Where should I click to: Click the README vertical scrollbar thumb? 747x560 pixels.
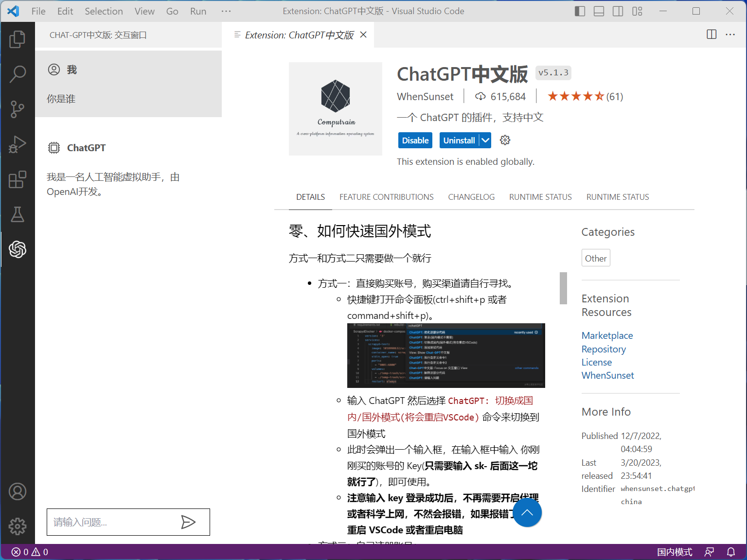click(x=563, y=288)
